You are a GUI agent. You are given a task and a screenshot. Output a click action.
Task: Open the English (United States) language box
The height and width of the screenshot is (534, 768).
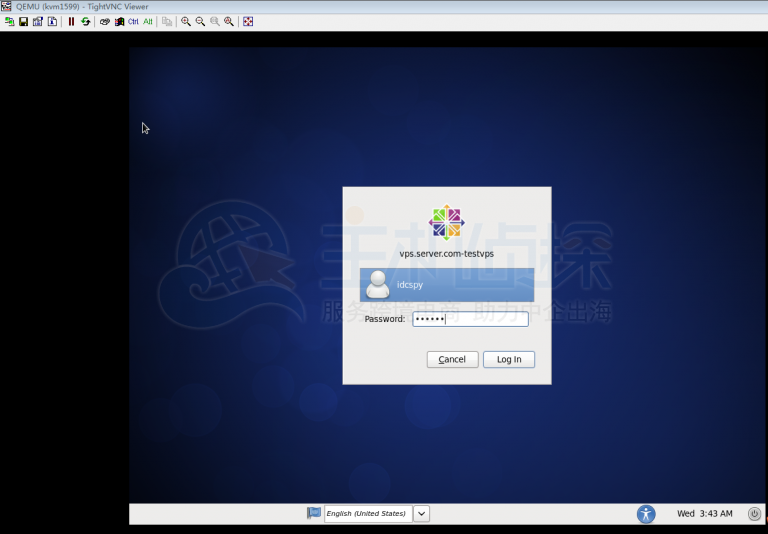click(x=366, y=514)
